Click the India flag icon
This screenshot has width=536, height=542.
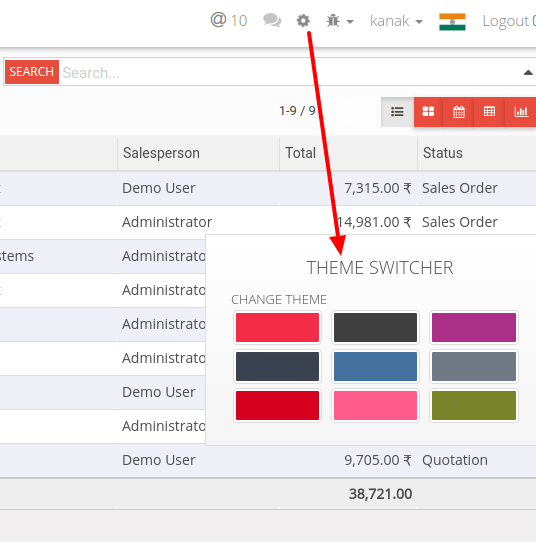[452, 21]
